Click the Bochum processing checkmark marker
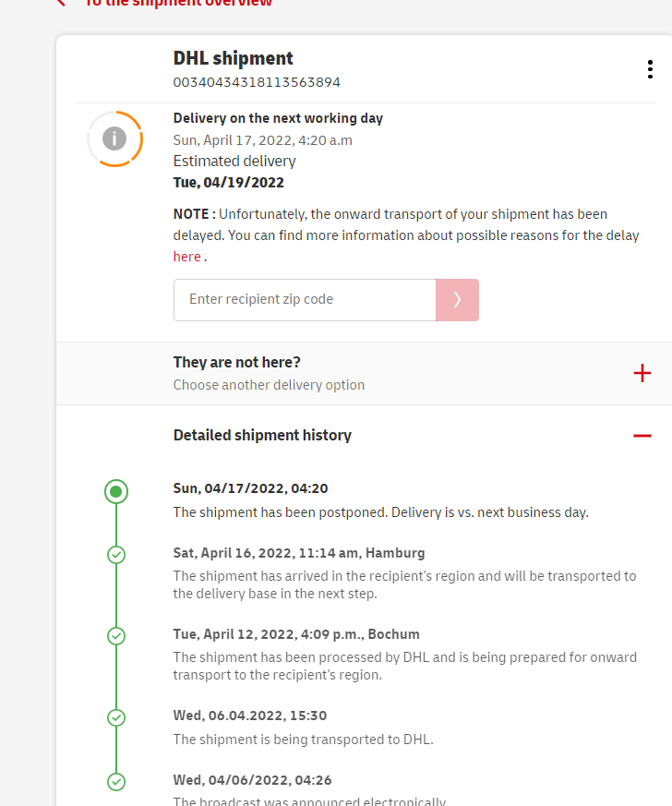This screenshot has width=672, height=806. (116, 636)
